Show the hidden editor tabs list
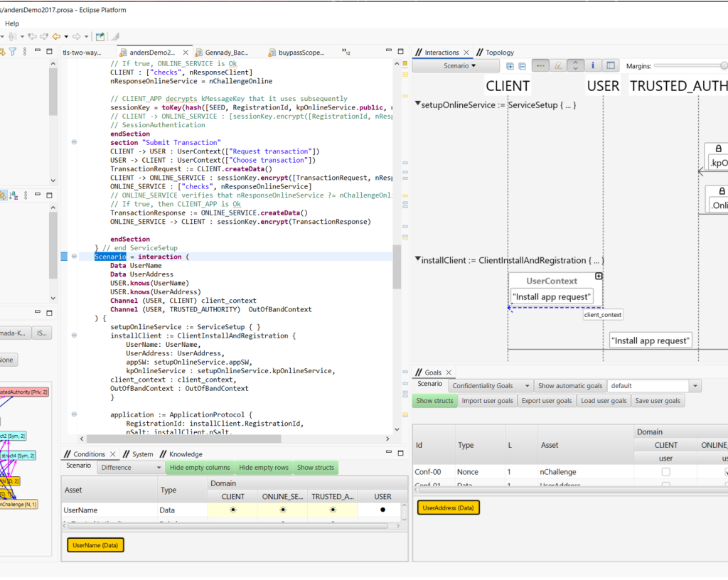728x580 pixels. [346, 51]
